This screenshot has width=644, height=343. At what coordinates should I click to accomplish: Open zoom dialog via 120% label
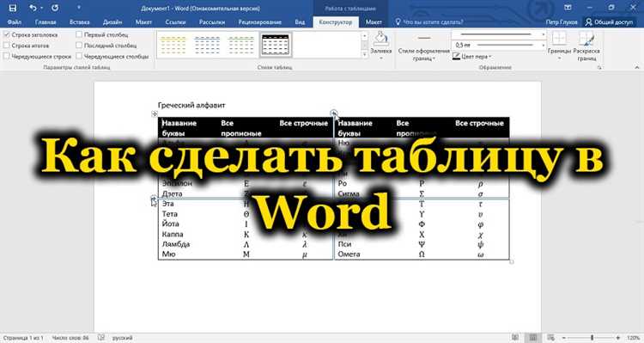point(633,338)
